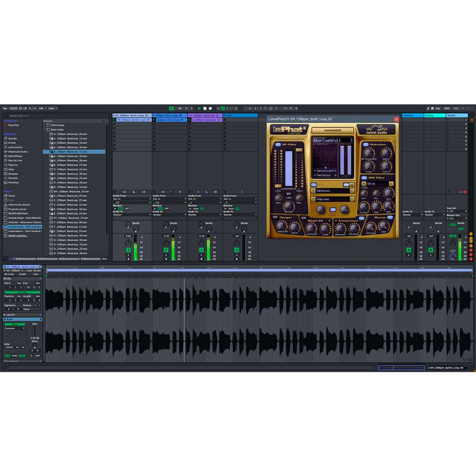This screenshot has width=476, height=476.
Task: Launch the 125bpm_Kick_Loop_06 clip
Action: (154, 120)
